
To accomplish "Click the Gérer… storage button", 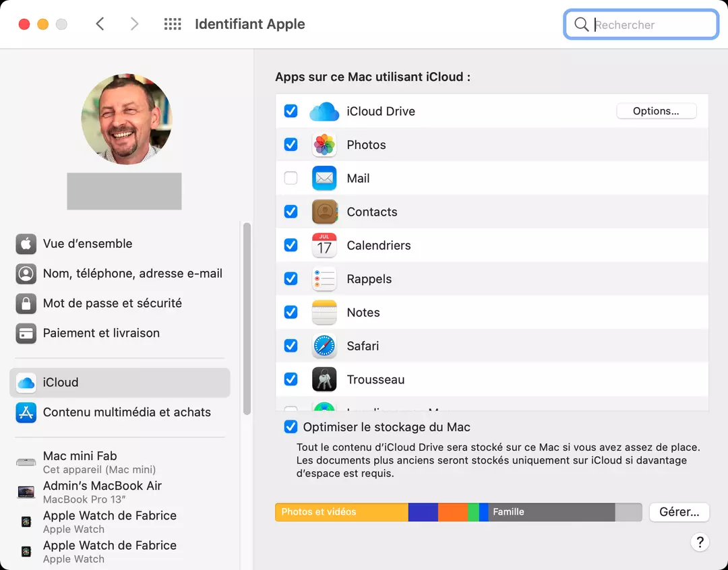I will [679, 512].
